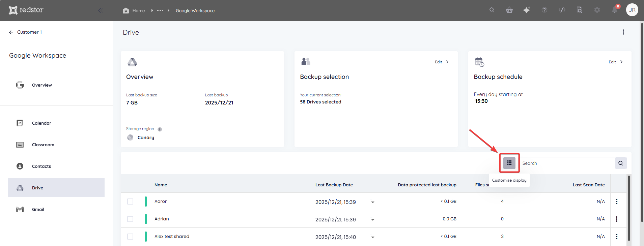Edit the Backup schedule
Image resolution: width=644 pixels, height=246 pixels.
point(616,62)
